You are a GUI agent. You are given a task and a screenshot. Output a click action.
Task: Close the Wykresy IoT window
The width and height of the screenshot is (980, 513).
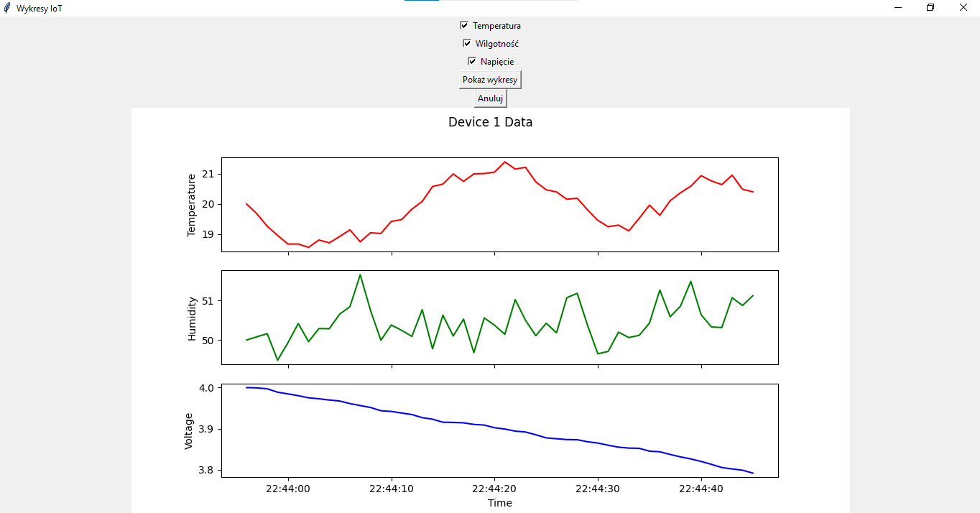click(963, 8)
